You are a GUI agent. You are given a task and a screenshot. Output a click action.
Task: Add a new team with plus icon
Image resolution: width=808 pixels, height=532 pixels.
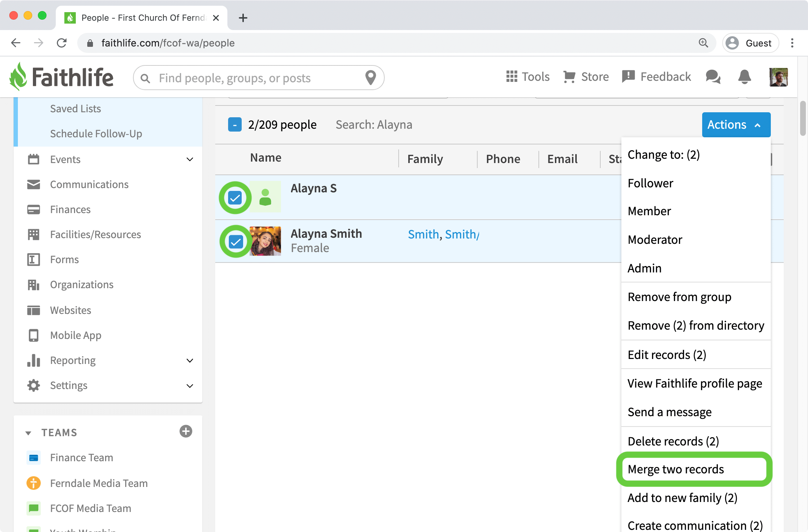tap(186, 431)
